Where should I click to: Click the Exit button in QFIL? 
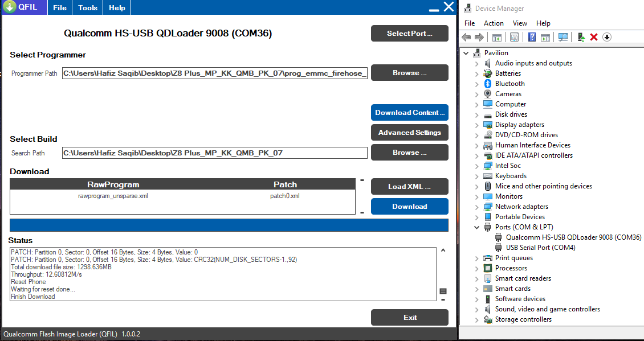pos(410,317)
